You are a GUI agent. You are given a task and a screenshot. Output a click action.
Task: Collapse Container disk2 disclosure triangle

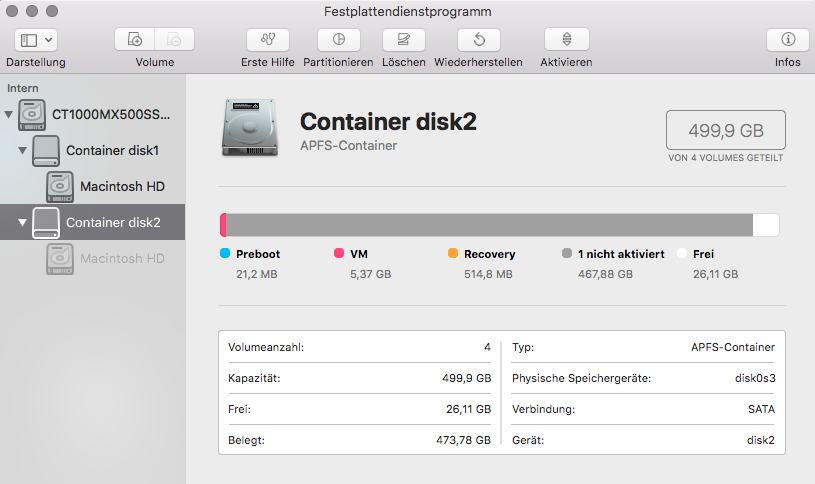[x=23, y=223]
